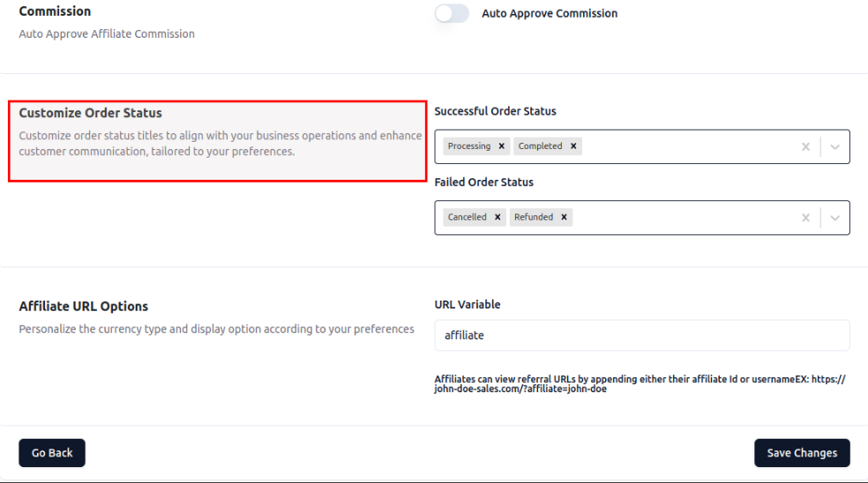Focus the URL Variable input field
The height and width of the screenshot is (483, 868).
pyautogui.click(x=641, y=335)
